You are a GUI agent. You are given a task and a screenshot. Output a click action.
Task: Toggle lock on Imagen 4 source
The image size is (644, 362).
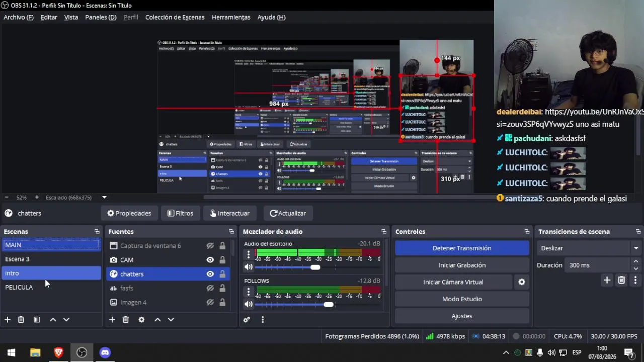point(222,302)
